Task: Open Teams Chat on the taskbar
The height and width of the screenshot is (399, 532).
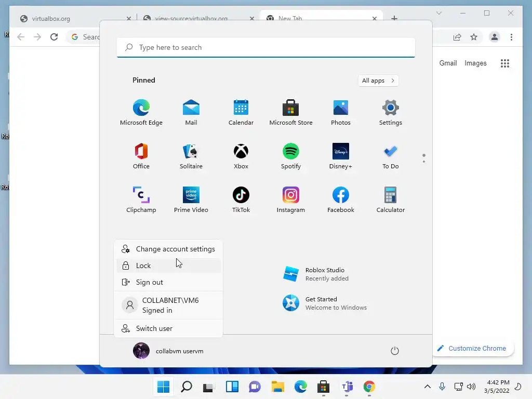Action: [x=255, y=387]
